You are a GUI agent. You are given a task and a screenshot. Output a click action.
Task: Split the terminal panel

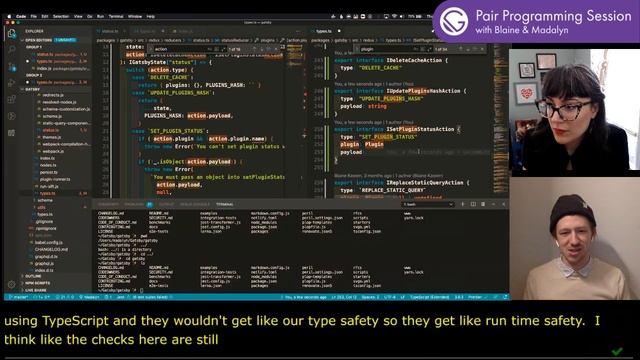[x=473, y=204]
